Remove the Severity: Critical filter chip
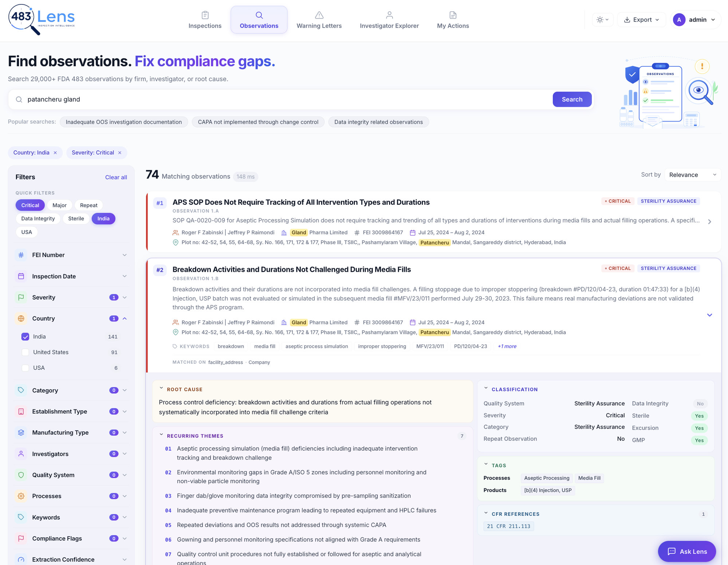 (119, 153)
